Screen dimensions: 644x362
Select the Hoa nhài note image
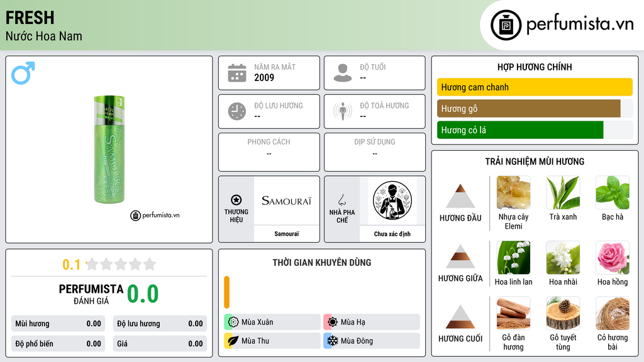click(563, 257)
